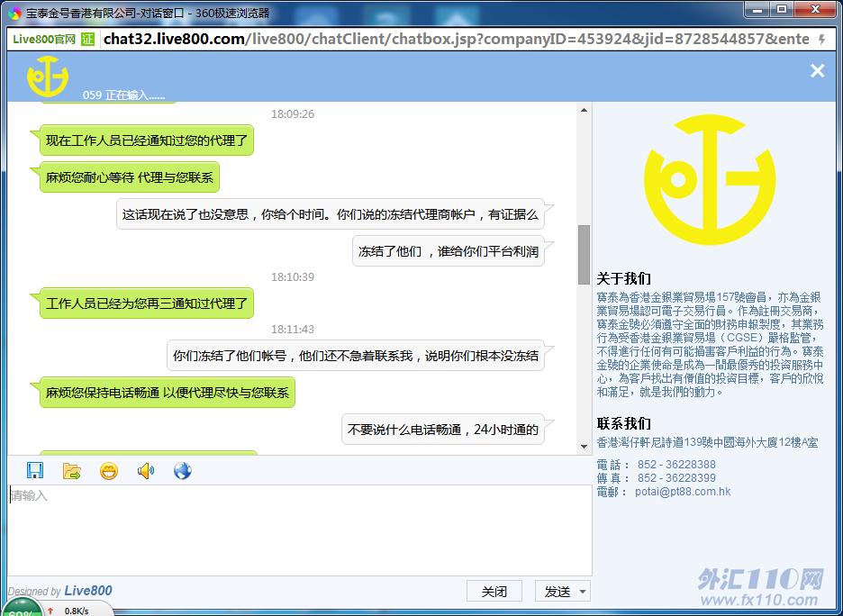Close the chat panel with white X
The width and height of the screenshot is (843, 616).
tap(817, 70)
